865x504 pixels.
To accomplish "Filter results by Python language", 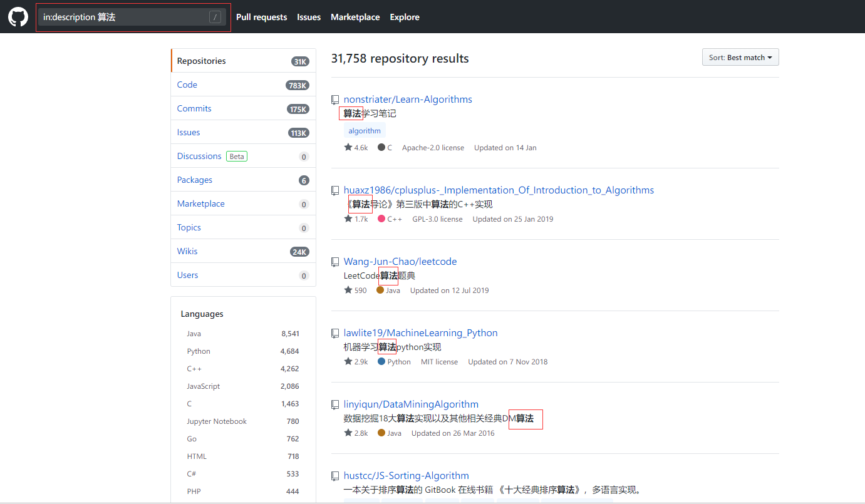I will pos(243,351).
